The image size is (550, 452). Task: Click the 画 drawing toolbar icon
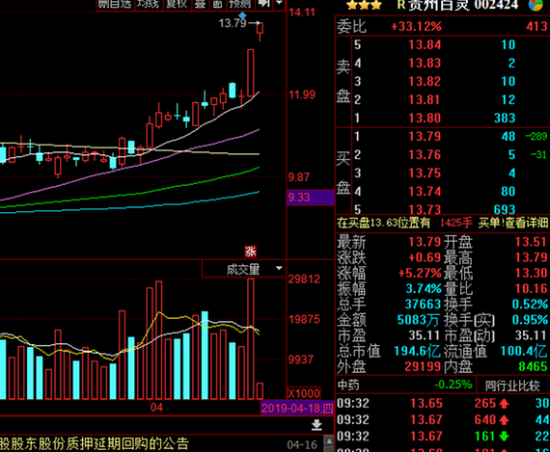point(217,5)
